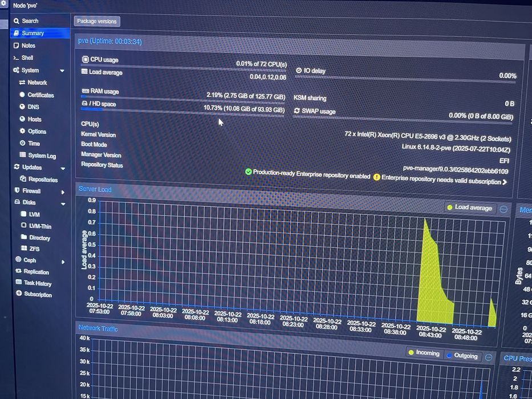Collapse the System submenu arrow

pyautogui.click(x=62, y=71)
